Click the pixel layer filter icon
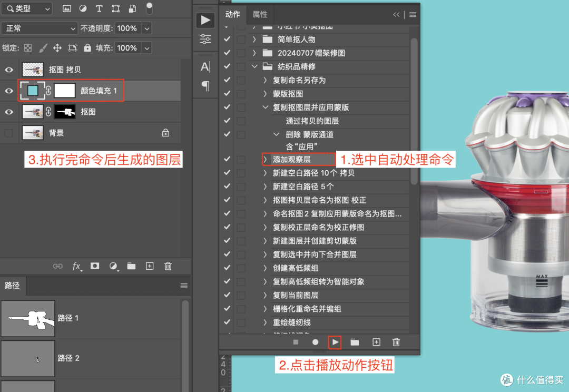The height and width of the screenshot is (392, 569). 67,9
